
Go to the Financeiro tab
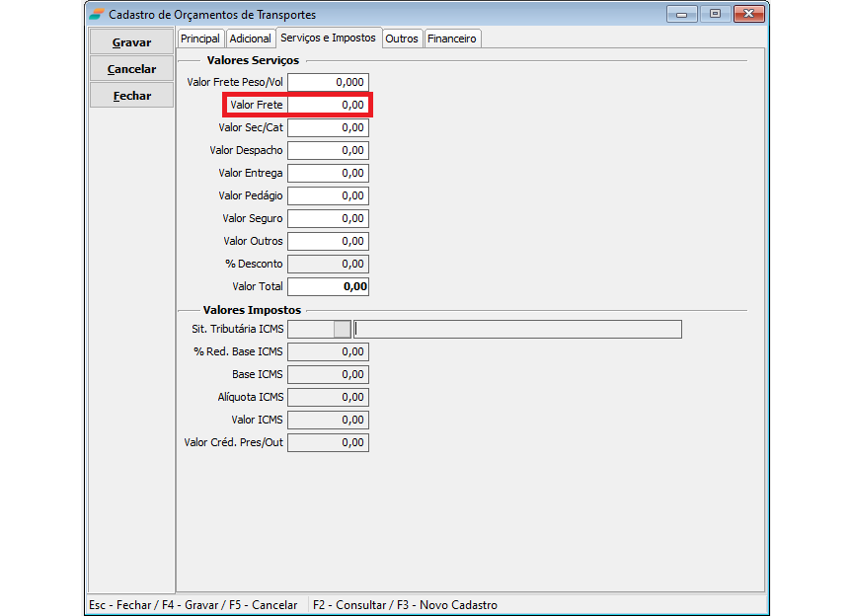[x=452, y=38]
